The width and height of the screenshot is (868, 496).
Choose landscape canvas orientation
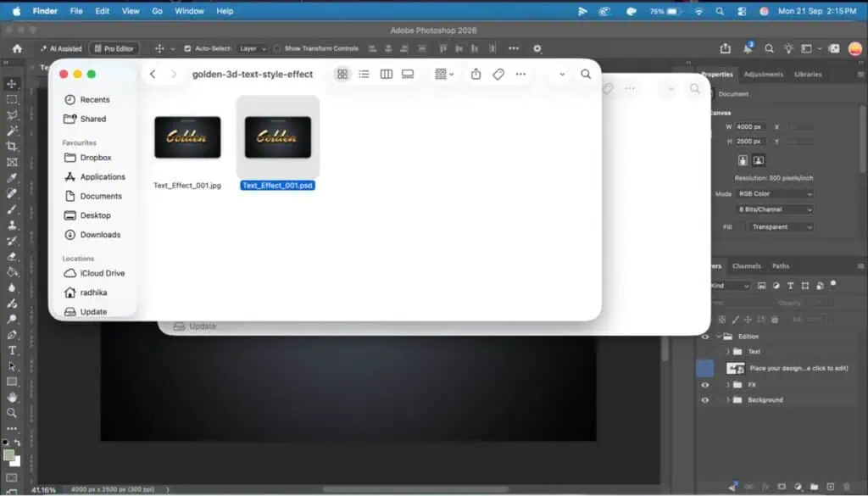point(759,160)
